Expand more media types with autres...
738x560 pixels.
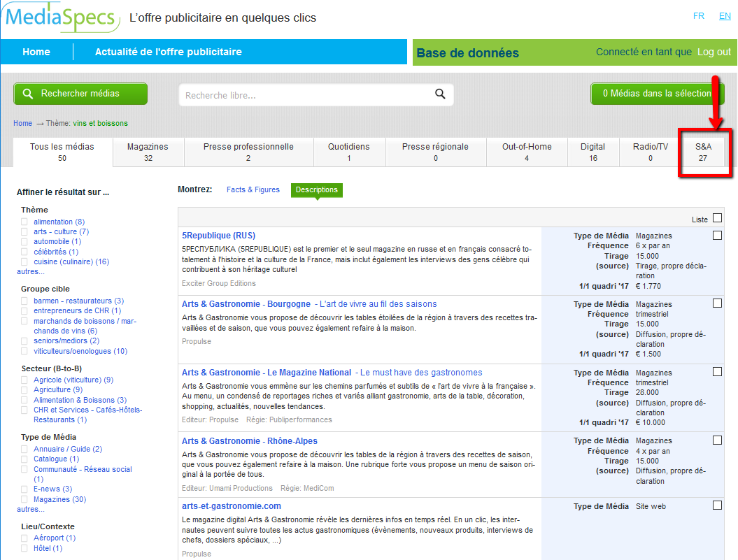coord(31,509)
